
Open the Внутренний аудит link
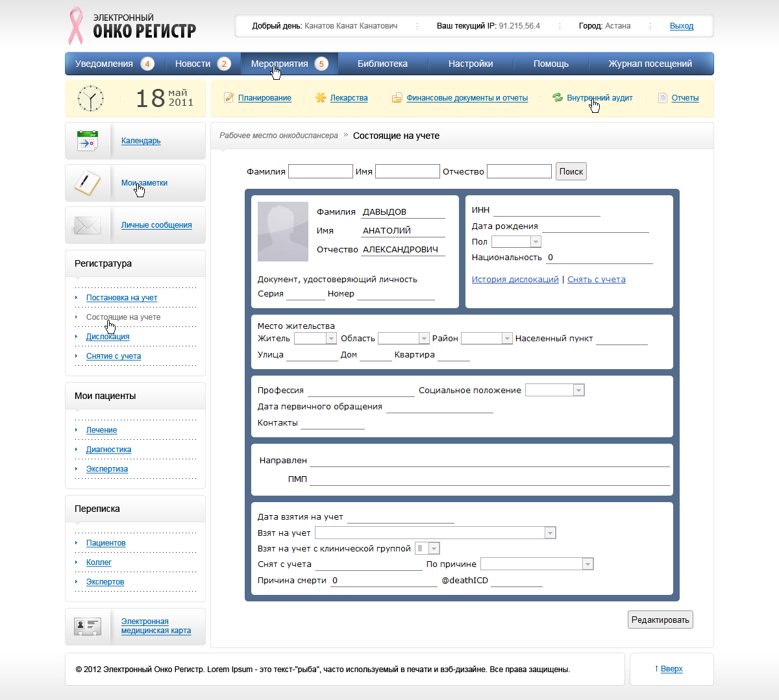point(600,98)
